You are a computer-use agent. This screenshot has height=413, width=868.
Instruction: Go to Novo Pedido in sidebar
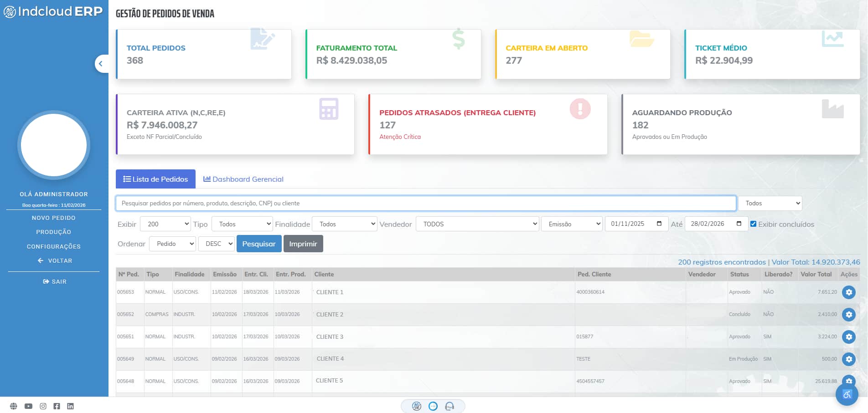[54, 218]
